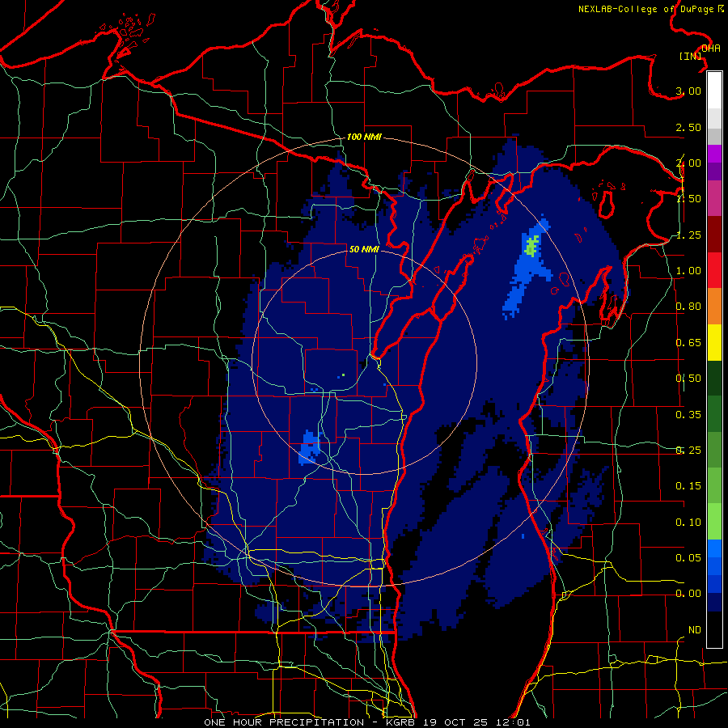728x728 pixels.
Task: Click the 0.65 legend value
Action: tap(688, 343)
